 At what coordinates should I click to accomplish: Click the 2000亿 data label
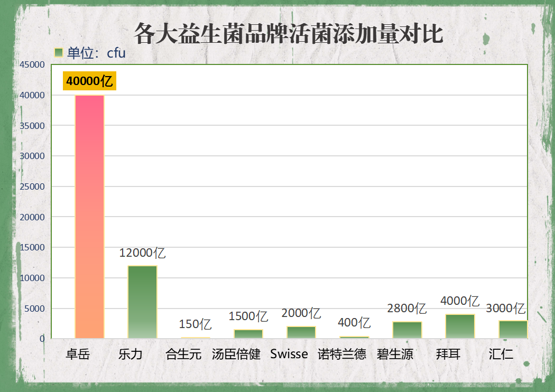coord(301,313)
